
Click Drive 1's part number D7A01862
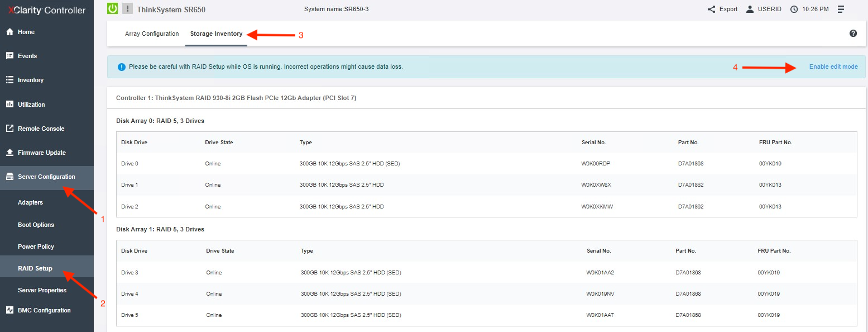pos(690,184)
